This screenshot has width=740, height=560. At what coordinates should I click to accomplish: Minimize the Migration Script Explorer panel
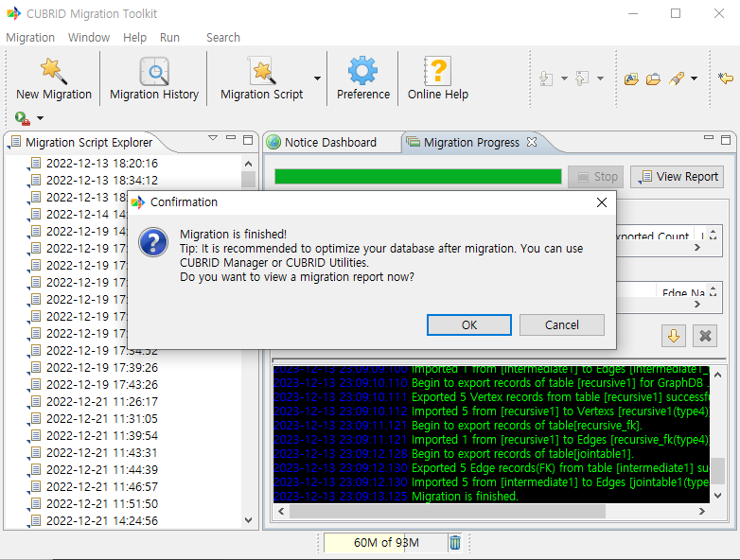(231, 138)
